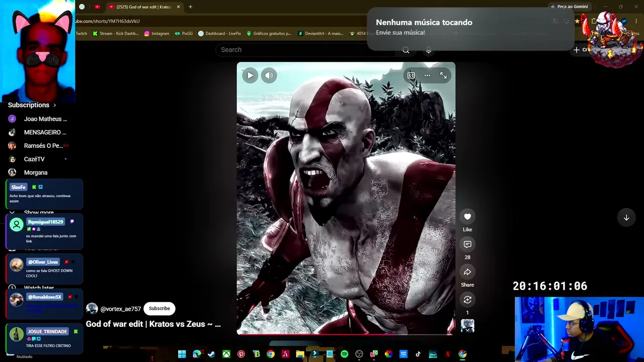644x362 pixels.
Task: Close the God of war edit tab
Action: click(178, 7)
